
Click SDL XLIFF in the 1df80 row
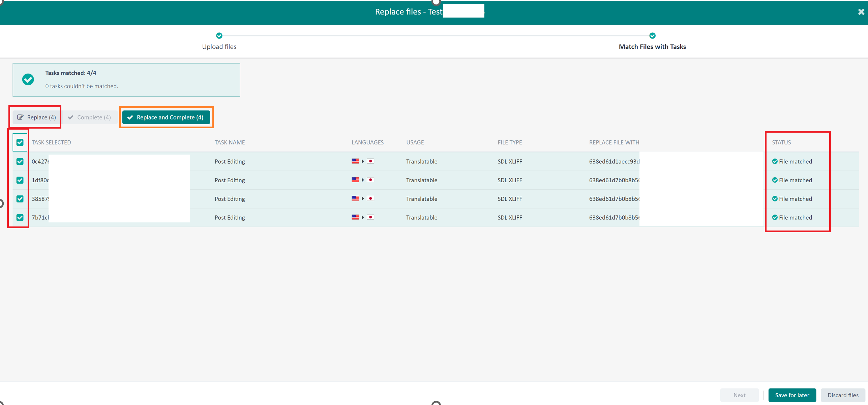pyautogui.click(x=510, y=180)
